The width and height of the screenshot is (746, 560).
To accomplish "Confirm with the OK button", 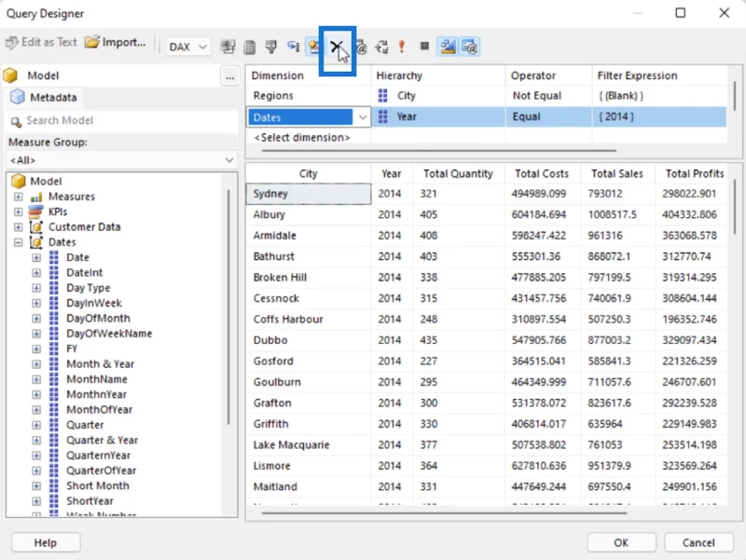I will (x=621, y=543).
